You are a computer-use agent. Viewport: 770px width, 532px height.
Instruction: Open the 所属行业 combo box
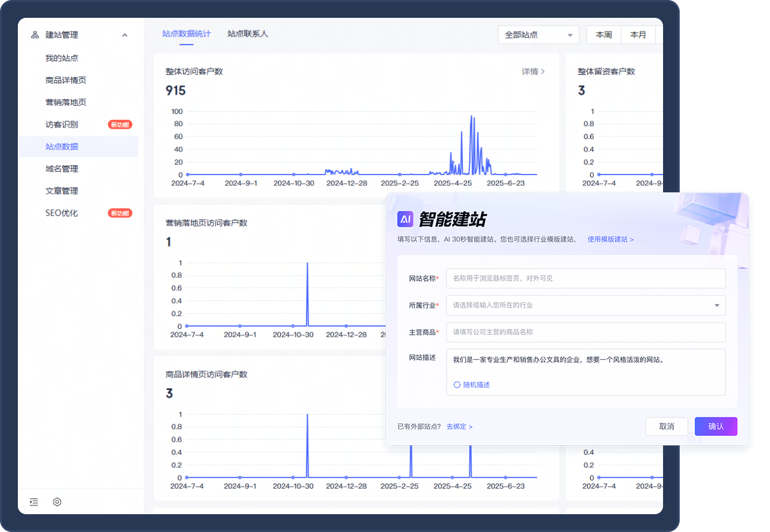coord(586,305)
